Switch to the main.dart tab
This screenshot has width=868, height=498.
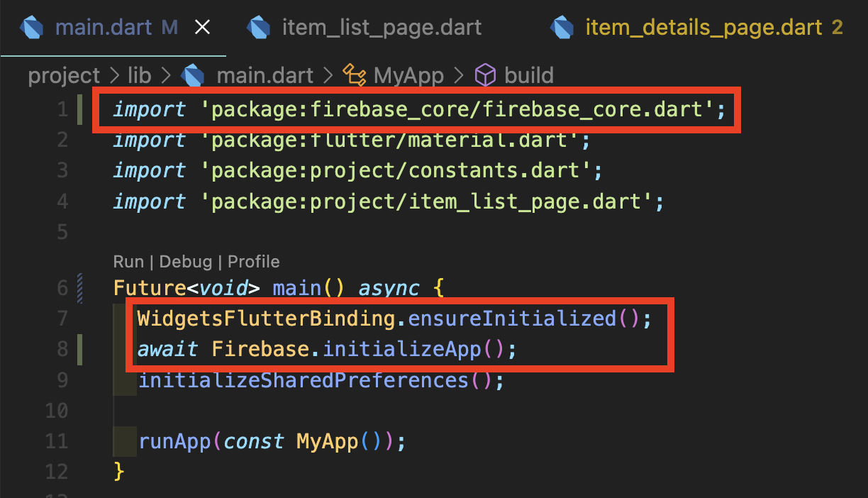point(104,28)
